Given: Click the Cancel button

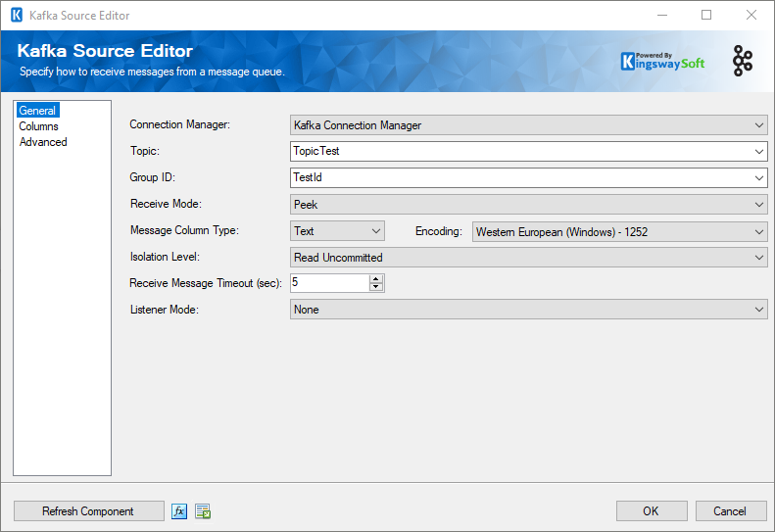Looking at the screenshot, I should tap(731, 510).
